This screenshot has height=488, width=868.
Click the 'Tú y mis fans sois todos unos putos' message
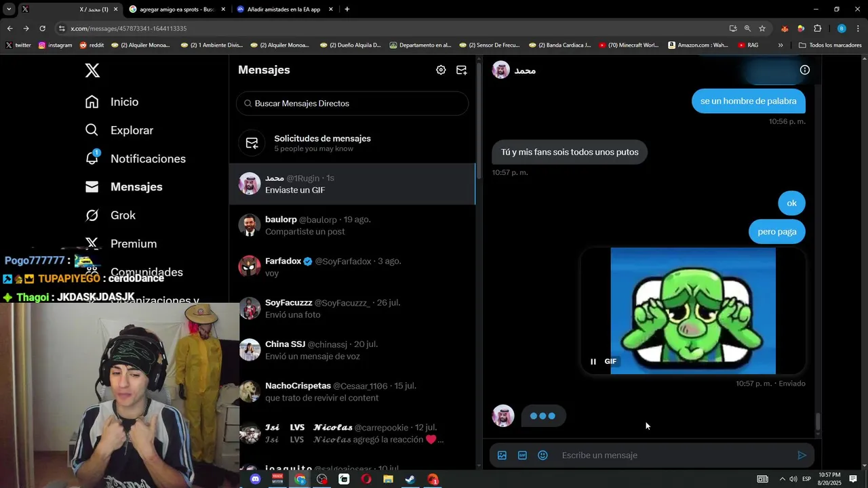570,152
